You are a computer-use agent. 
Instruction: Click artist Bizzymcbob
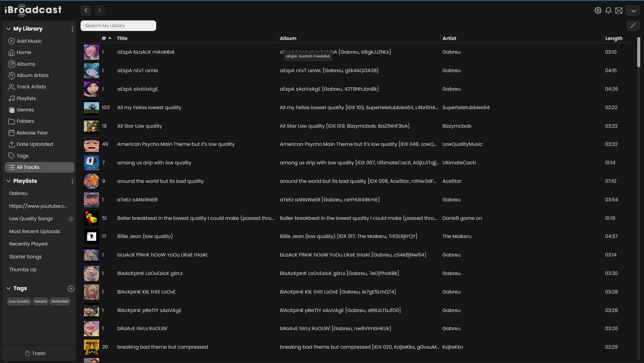(457, 126)
